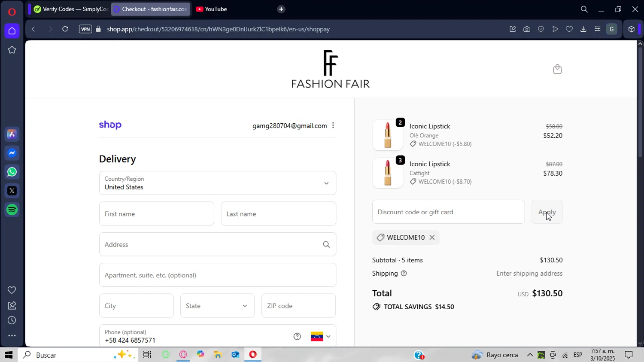644x362 pixels.
Task: Click the Last name field
Action: click(x=279, y=214)
